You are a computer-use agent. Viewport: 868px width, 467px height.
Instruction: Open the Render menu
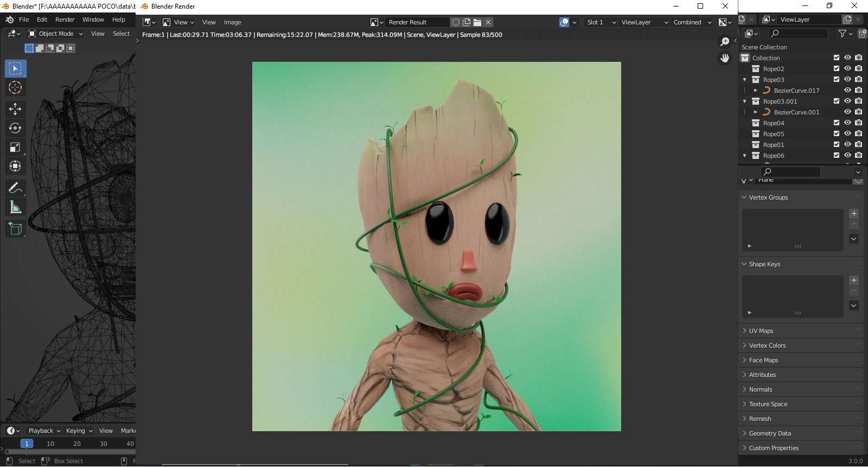click(65, 20)
